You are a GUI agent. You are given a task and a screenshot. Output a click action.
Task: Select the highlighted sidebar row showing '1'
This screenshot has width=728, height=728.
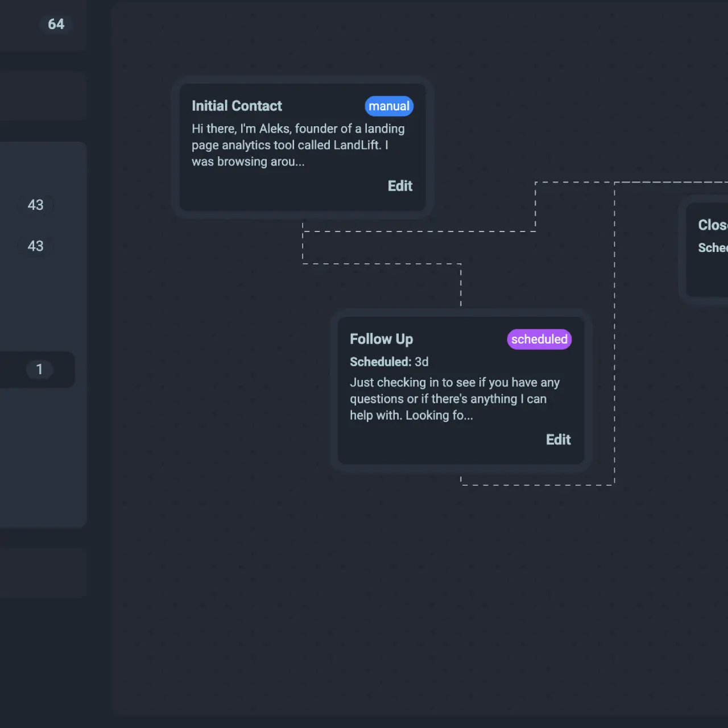[38, 370]
